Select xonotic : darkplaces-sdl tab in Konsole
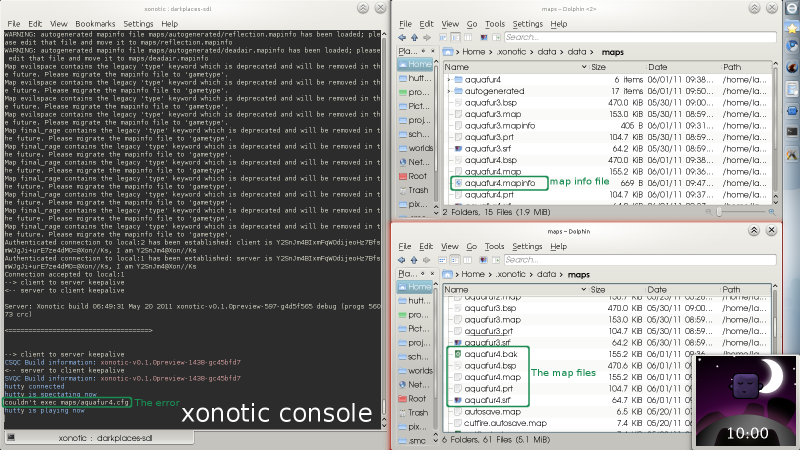The width and height of the screenshot is (800, 450). pos(99,438)
